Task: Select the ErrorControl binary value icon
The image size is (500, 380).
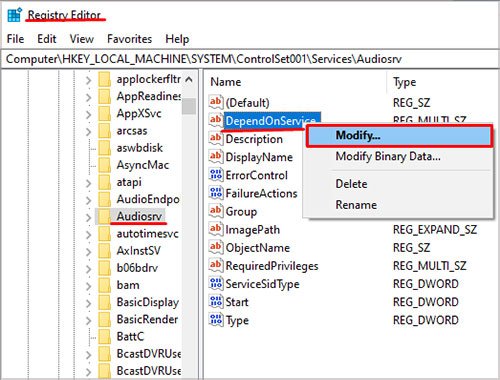Action: [216, 175]
